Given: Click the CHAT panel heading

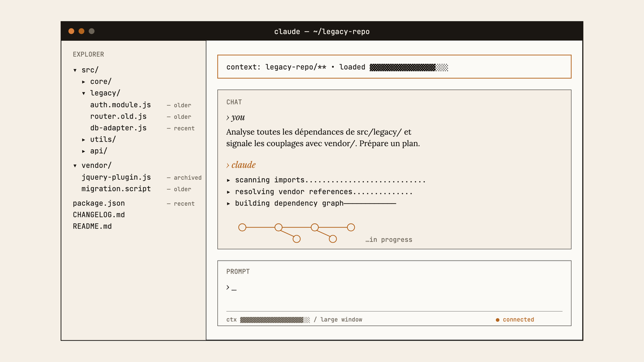Looking at the screenshot, I should click(x=234, y=102).
